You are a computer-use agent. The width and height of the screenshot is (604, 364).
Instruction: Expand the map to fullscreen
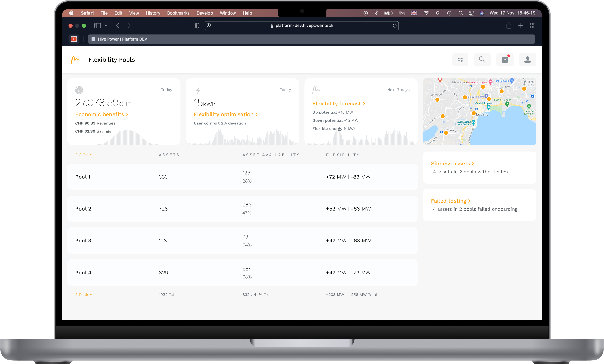click(530, 84)
